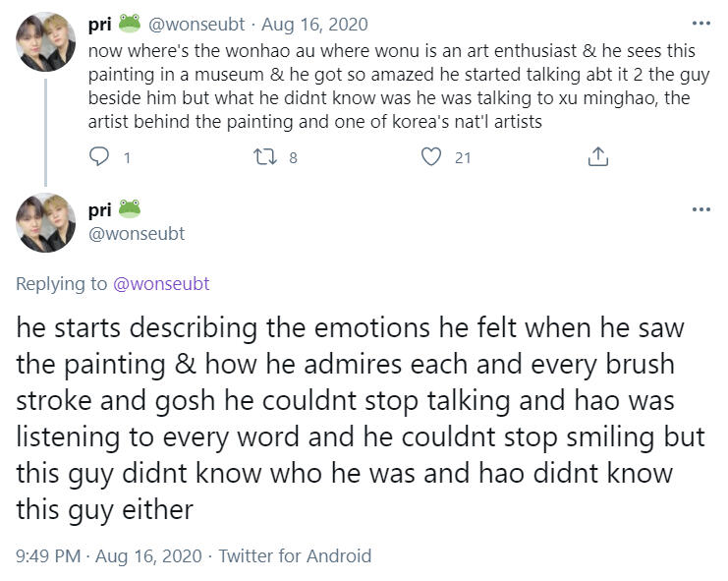The image size is (728, 581).
Task: Click the 'pri' name in second tweet
Action: click(x=99, y=209)
